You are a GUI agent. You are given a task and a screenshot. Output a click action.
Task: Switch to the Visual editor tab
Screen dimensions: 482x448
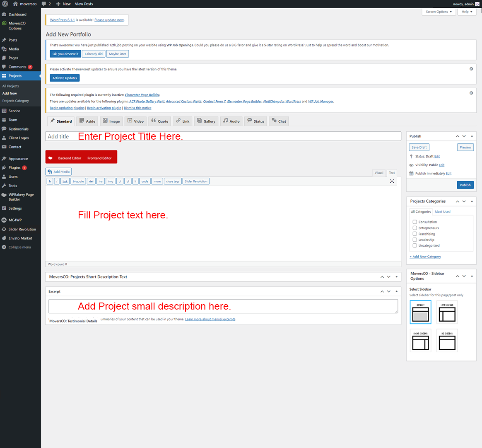pos(378,173)
